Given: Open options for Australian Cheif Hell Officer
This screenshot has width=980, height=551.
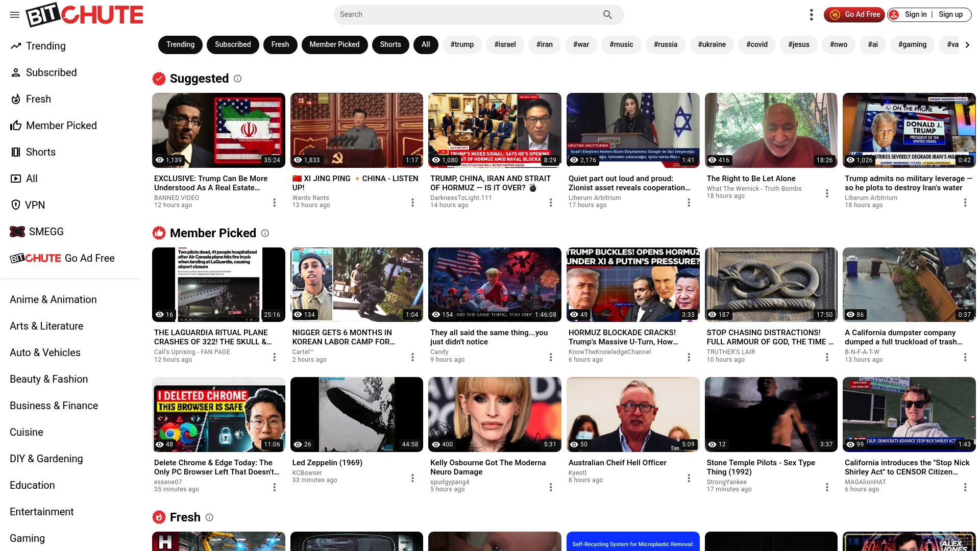Looking at the screenshot, I should [x=689, y=478].
